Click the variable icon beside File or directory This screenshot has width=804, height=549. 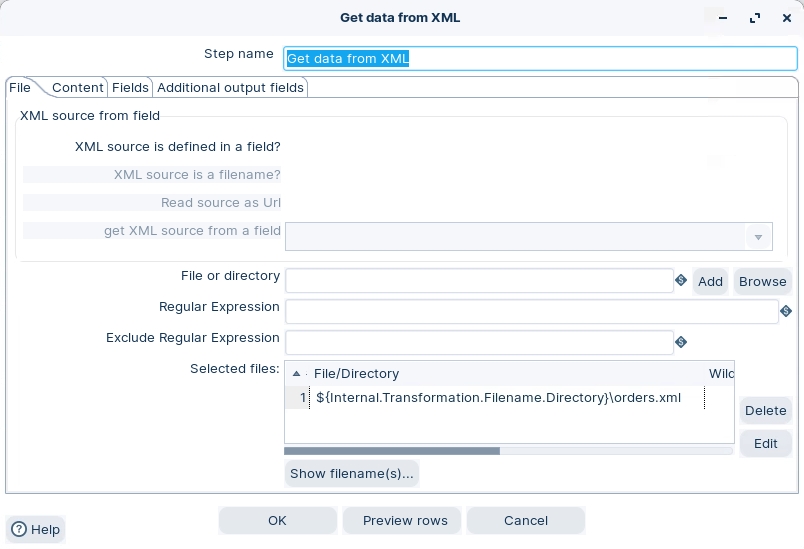point(681,281)
